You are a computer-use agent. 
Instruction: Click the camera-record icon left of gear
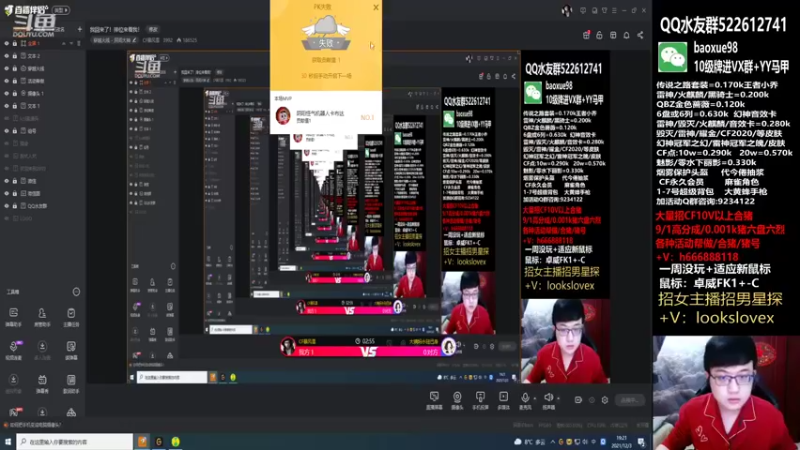tap(578, 400)
